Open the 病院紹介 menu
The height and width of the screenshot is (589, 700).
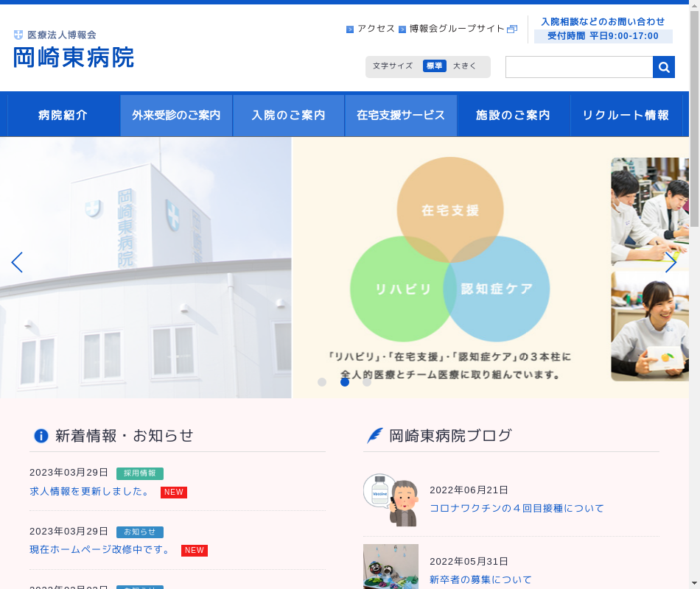(63, 115)
